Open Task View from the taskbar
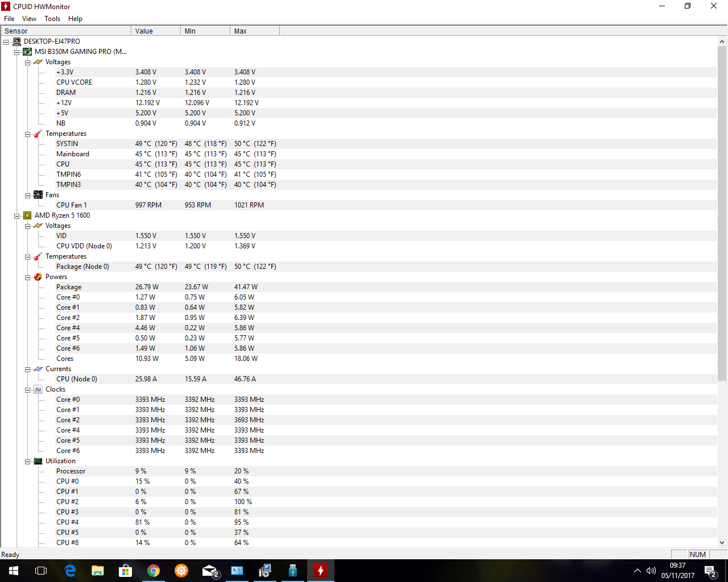728x582 pixels. click(x=41, y=571)
